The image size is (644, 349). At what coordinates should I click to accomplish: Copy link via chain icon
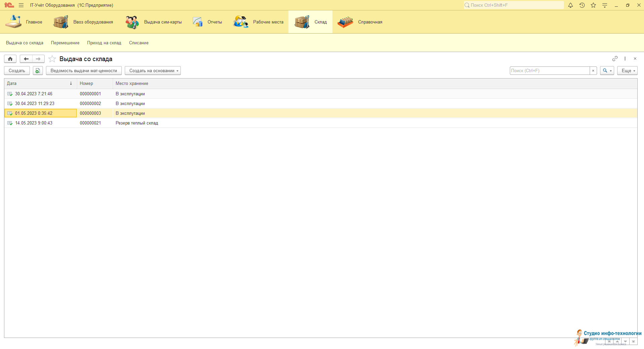615,59
